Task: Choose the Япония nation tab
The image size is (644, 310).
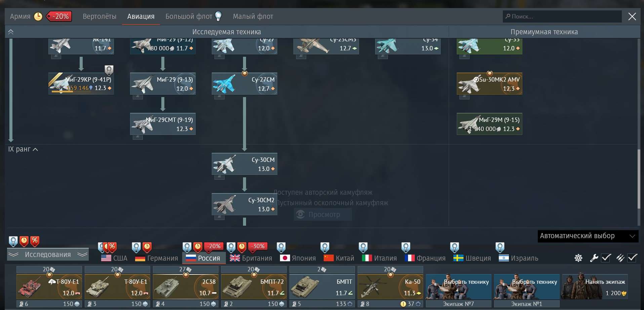Action: point(298,258)
